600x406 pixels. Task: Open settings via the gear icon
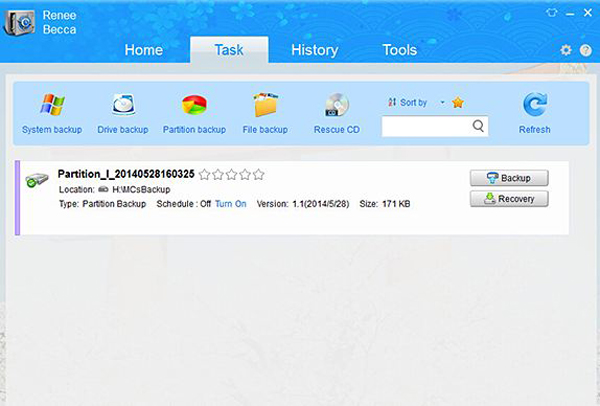click(x=567, y=50)
